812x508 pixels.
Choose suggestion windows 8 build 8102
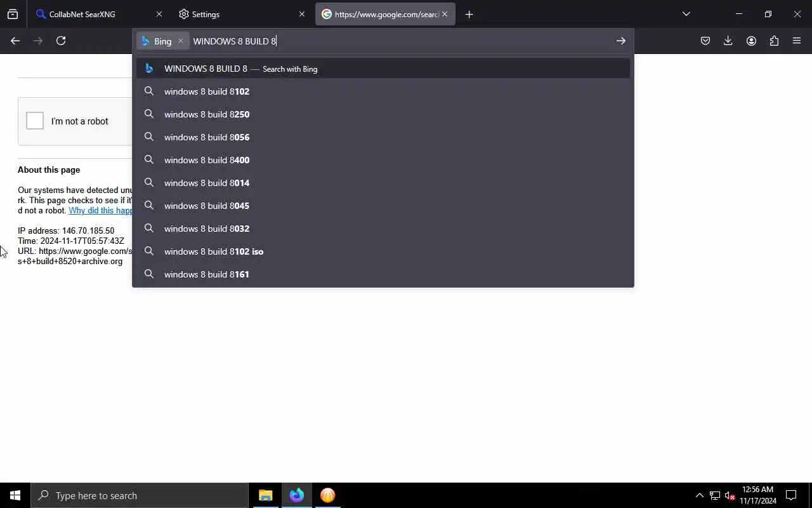pyautogui.click(x=383, y=91)
